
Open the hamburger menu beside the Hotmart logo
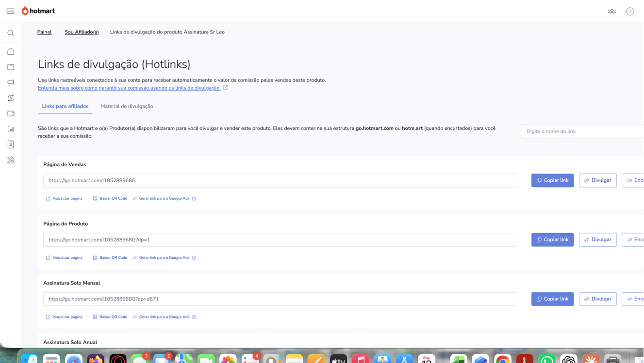[11, 11]
